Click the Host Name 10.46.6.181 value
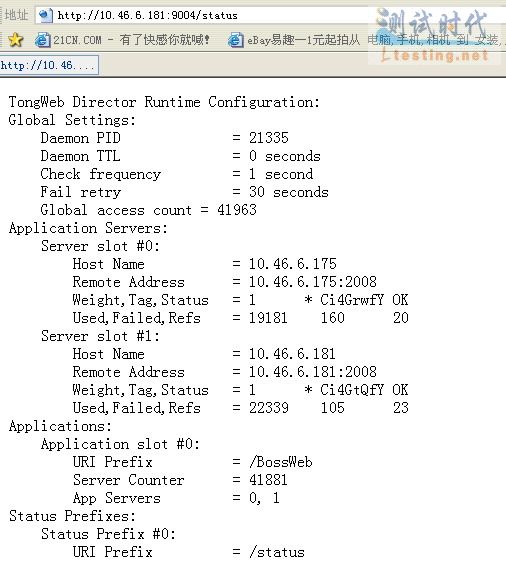Viewport: 506px width, 573px height. (x=292, y=354)
